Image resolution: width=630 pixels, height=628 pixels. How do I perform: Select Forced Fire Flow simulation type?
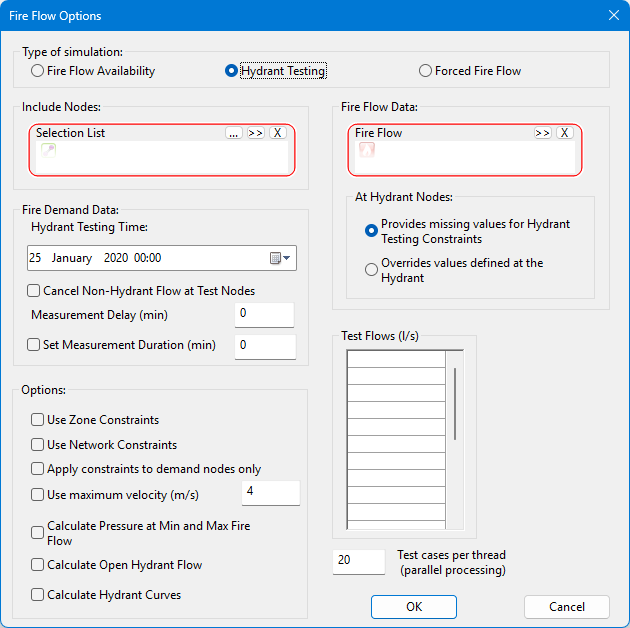(426, 71)
